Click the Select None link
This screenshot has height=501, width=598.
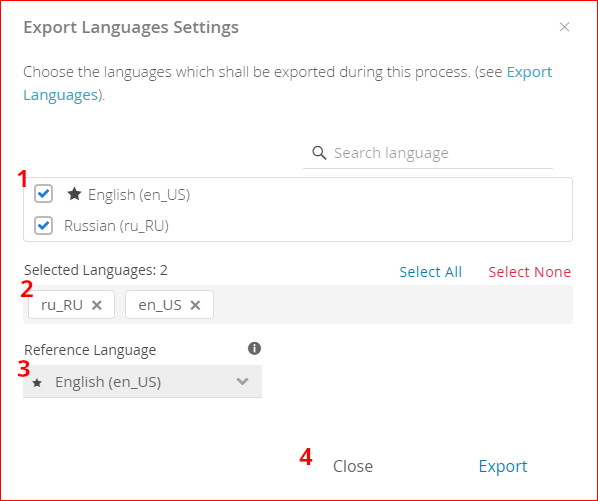[529, 272]
